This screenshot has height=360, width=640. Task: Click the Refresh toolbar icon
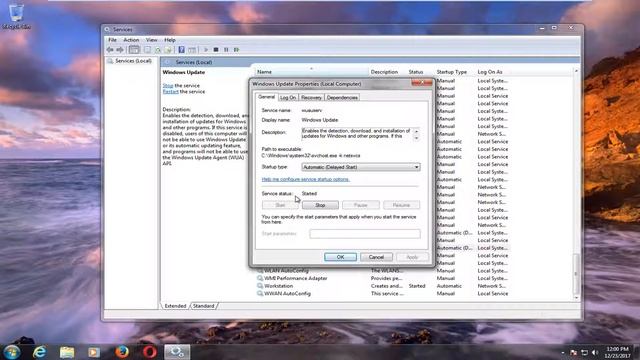point(158,50)
